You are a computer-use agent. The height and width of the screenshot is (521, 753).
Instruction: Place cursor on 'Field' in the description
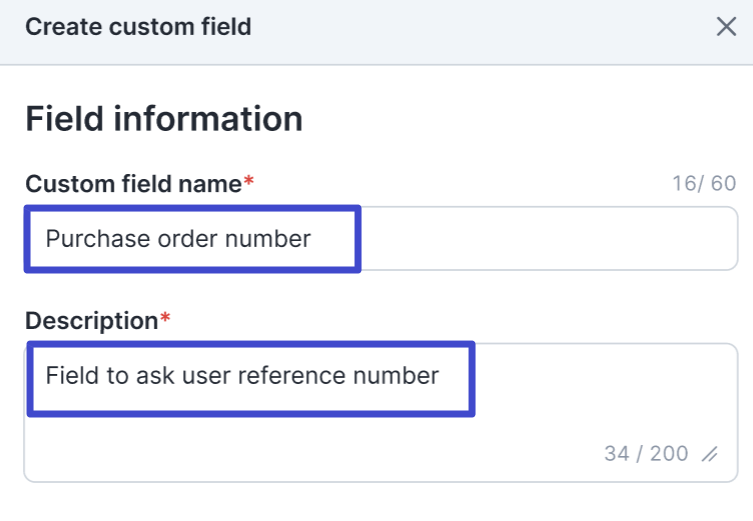[x=68, y=376]
